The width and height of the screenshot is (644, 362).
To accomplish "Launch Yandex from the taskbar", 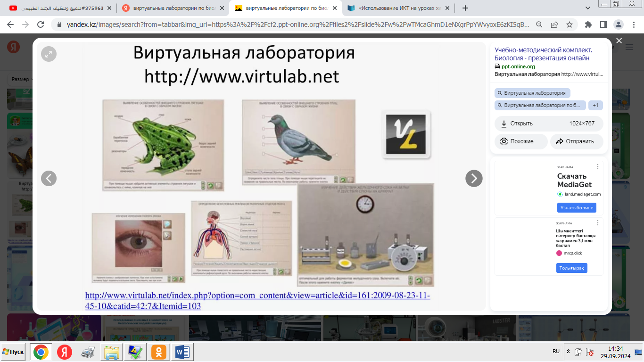I will coord(65,352).
